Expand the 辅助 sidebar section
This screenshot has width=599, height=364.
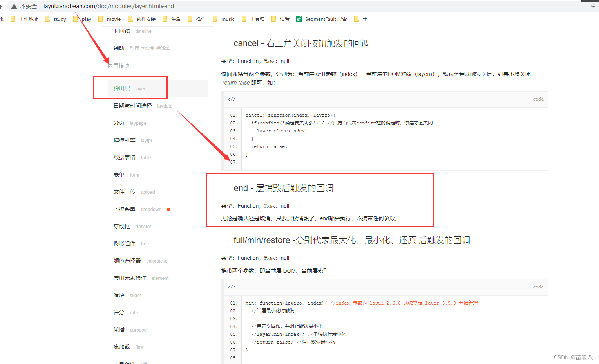pyautogui.click(x=119, y=48)
